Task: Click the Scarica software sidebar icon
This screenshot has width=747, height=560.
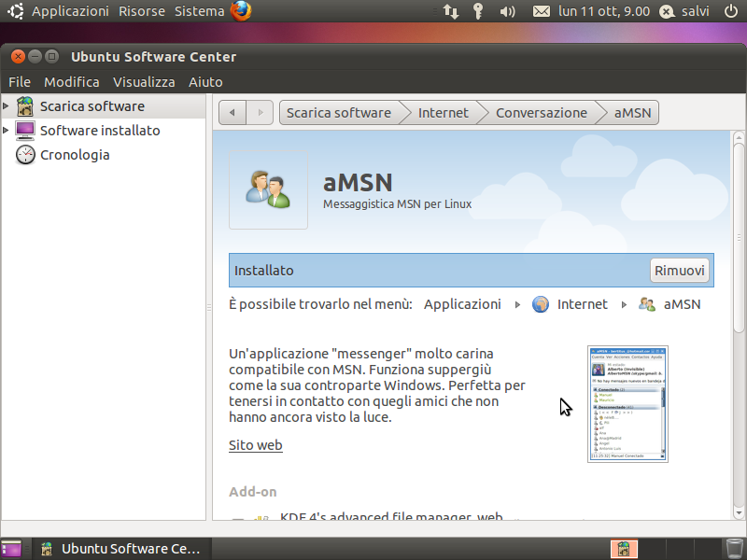Action: click(x=25, y=106)
